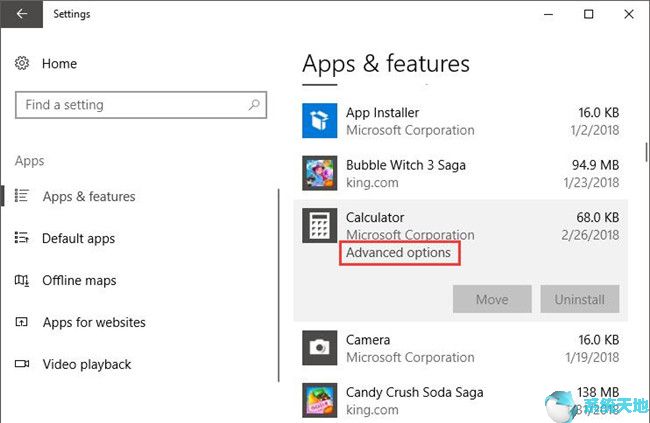Open the Home settings page

[x=59, y=63]
